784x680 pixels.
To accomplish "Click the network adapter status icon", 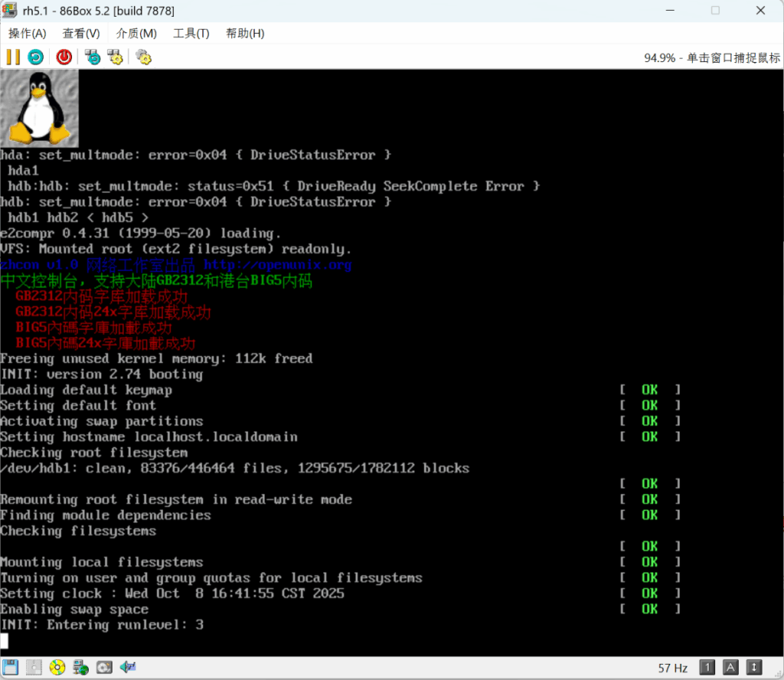I will [80, 667].
